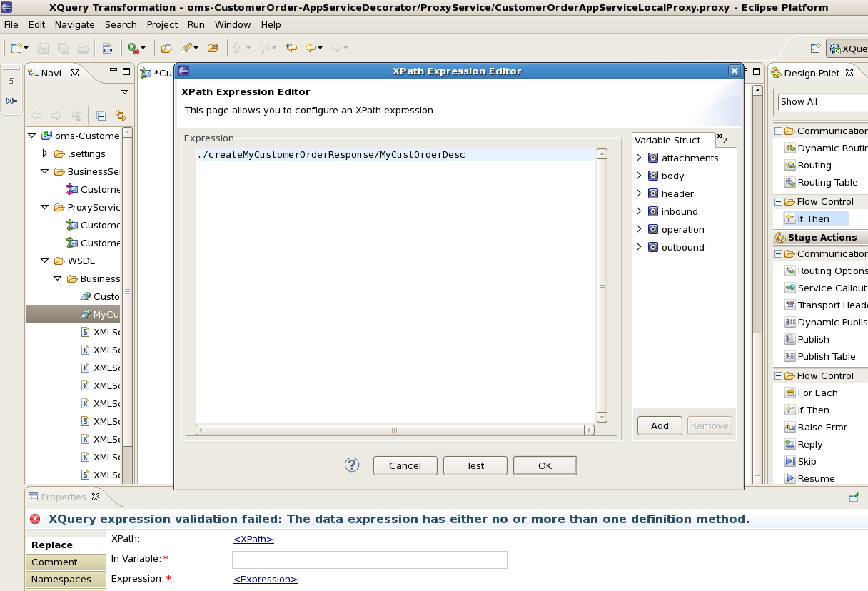
Task: Click the binary 010 toolbar icon
Action: (108, 48)
